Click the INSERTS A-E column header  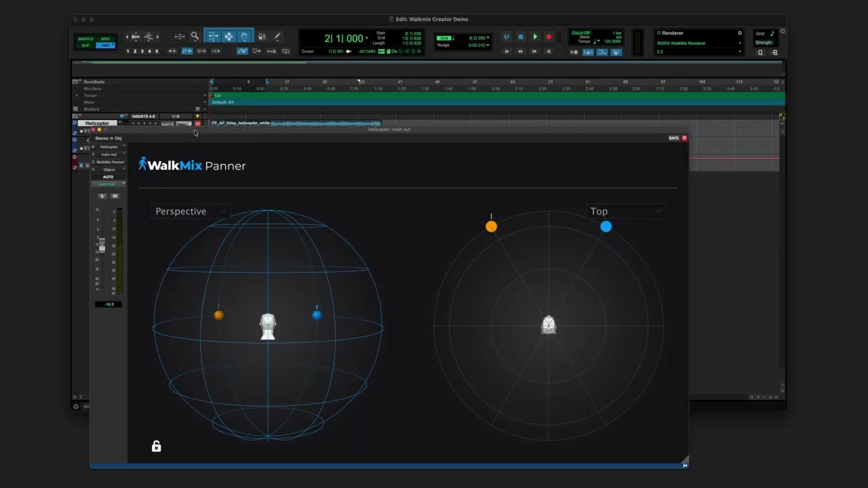[x=144, y=117]
